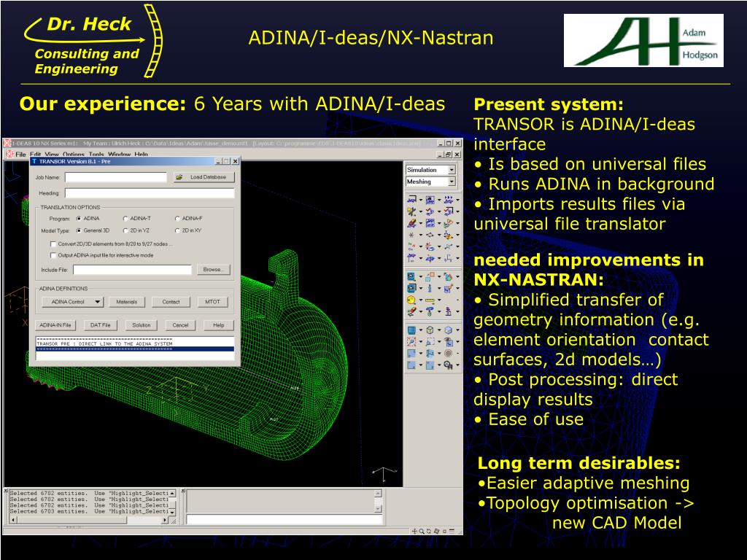Image resolution: width=747 pixels, height=560 pixels.
Task: Click the red eraser over mesh icon
Action: coord(411,223)
